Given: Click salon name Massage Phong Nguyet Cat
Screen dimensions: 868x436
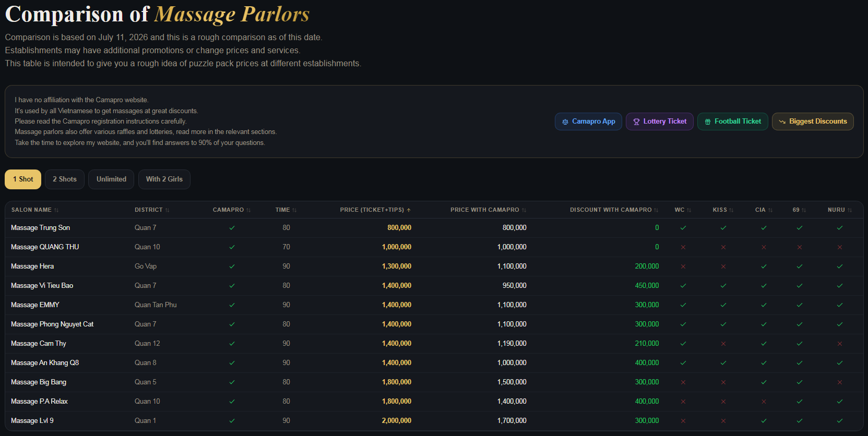Looking at the screenshot, I should 52,324.
